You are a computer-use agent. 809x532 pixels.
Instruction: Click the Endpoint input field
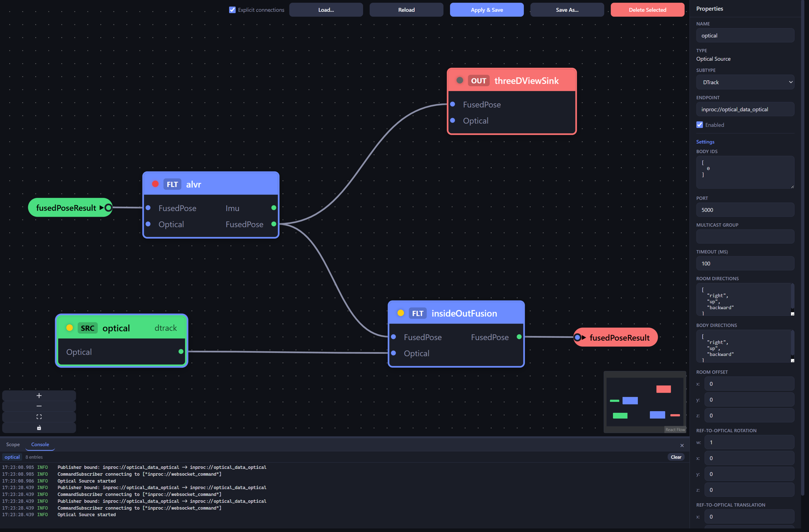745,109
